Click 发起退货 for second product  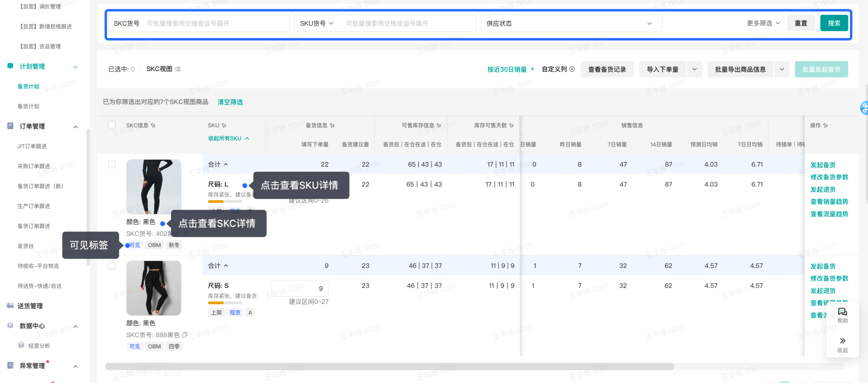tap(822, 291)
